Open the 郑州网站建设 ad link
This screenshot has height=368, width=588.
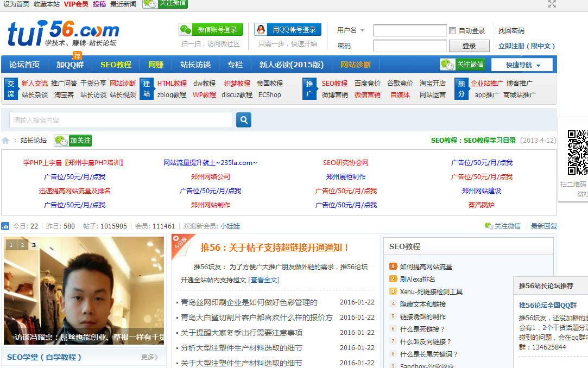click(482, 191)
